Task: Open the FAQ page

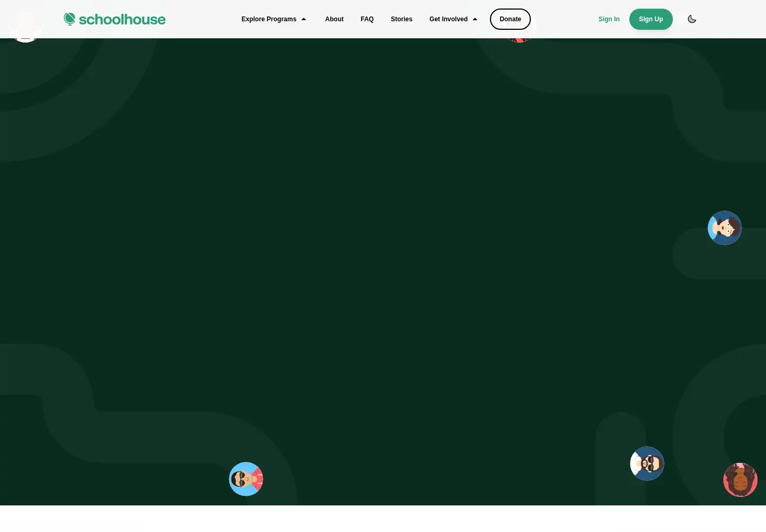Action: click(x=367, y=19)
